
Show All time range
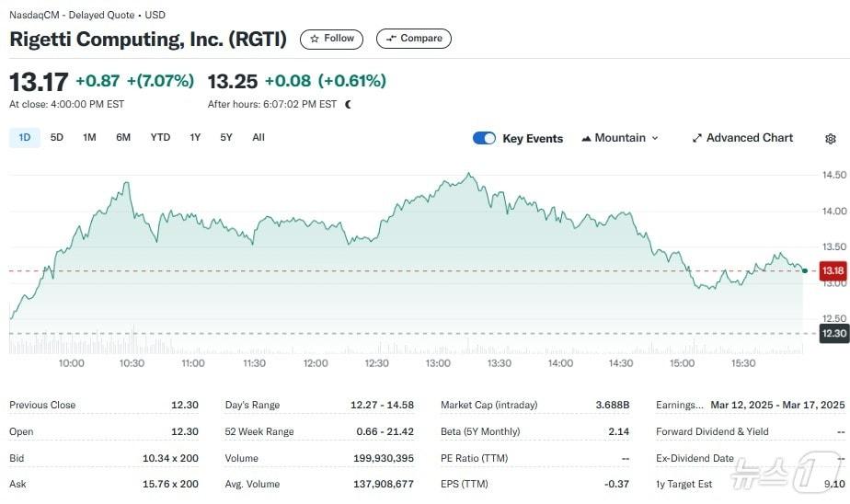click(x=258, y=138)
